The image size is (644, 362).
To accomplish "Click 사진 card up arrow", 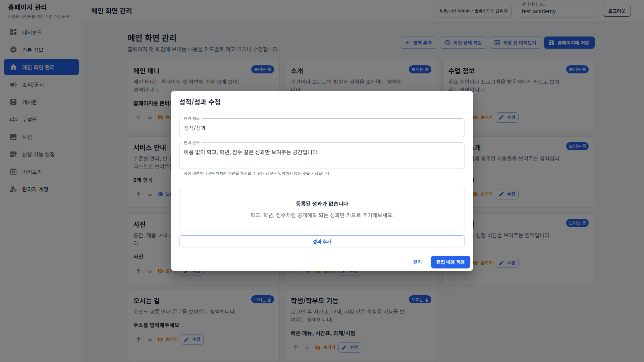I will coord(139,271).
